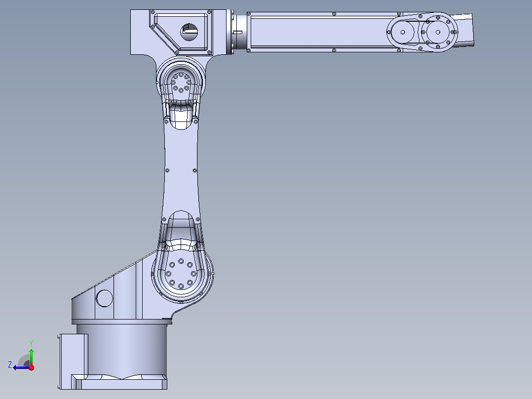Viewport: 532px width, 399px height.
Task: Click the blue Z axis arrow of the triad
Action: (x=20, y=368)
